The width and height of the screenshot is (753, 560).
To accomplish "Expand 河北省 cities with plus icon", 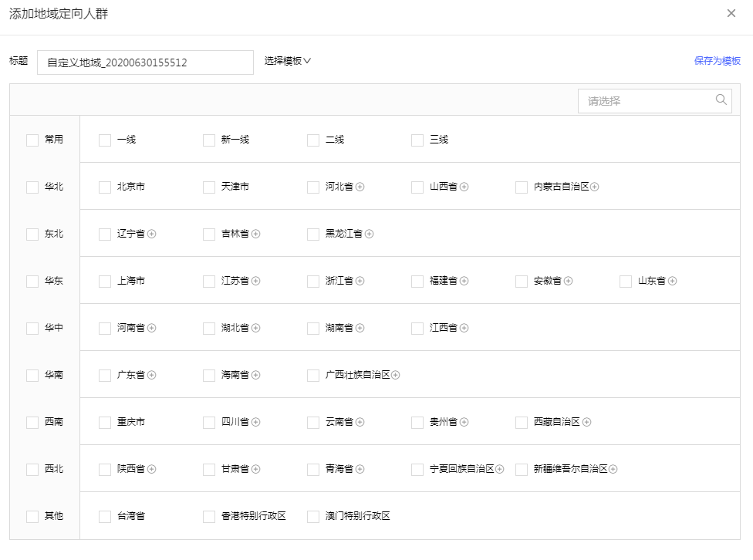I will [x=360, y=187].
